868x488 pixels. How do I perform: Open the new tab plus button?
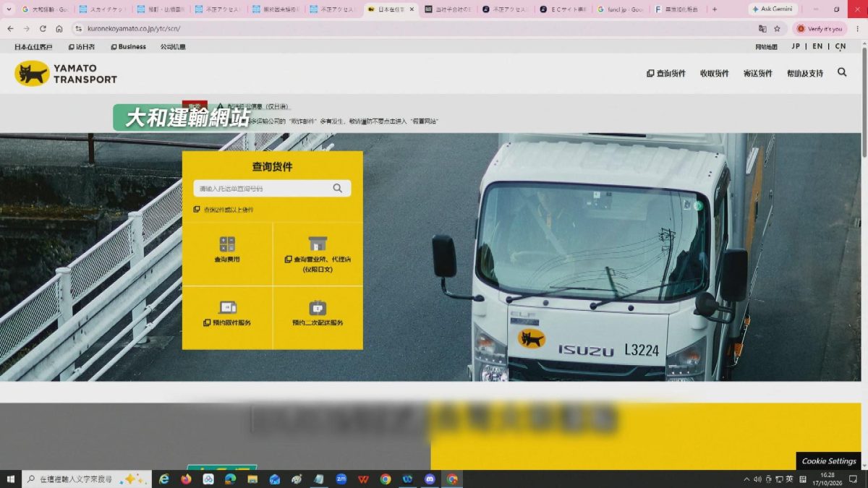(x=715, y=9)
